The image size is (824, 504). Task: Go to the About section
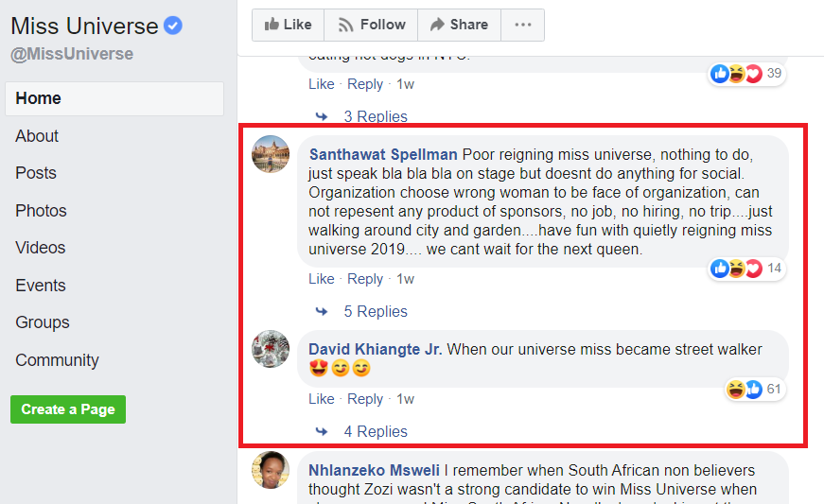37,136
